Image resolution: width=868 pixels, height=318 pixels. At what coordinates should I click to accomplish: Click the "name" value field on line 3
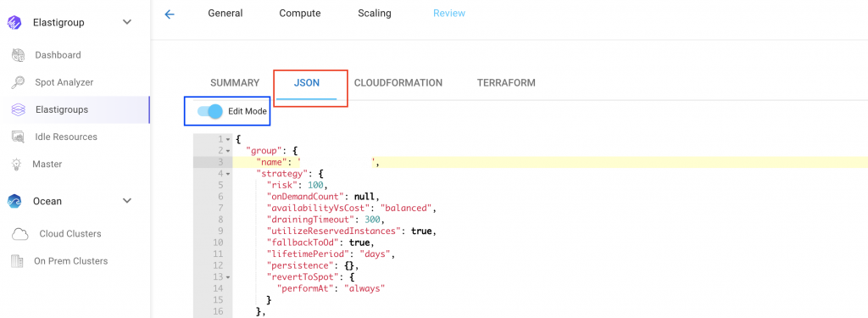tap(337, 162)
